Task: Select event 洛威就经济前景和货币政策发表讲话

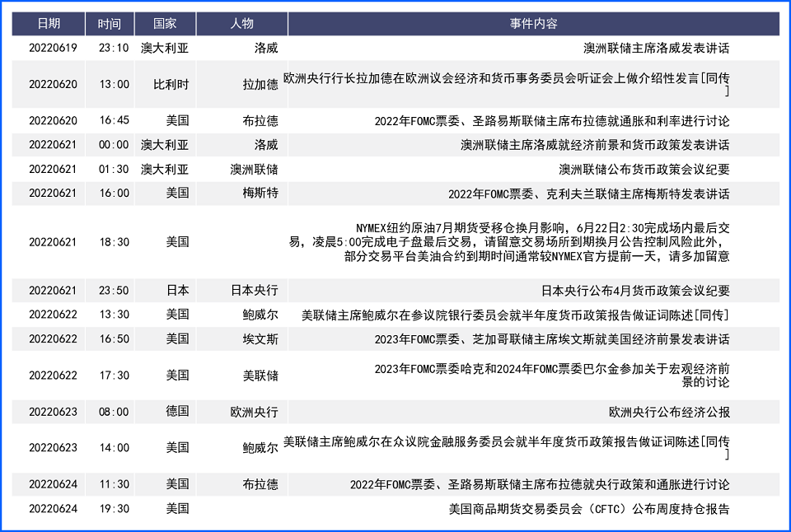Action: 595,145
